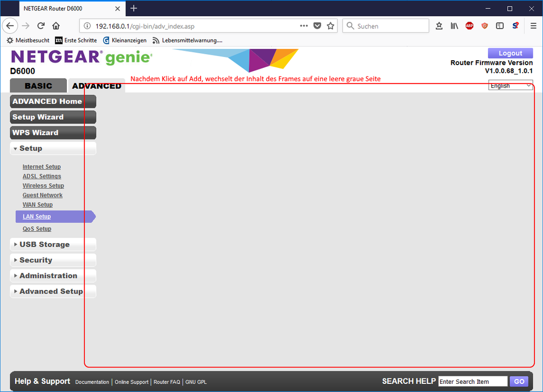The height and width of the screenshot is (392, 543).
Task: Open Guest Network link
Action: tap(42, 195)
